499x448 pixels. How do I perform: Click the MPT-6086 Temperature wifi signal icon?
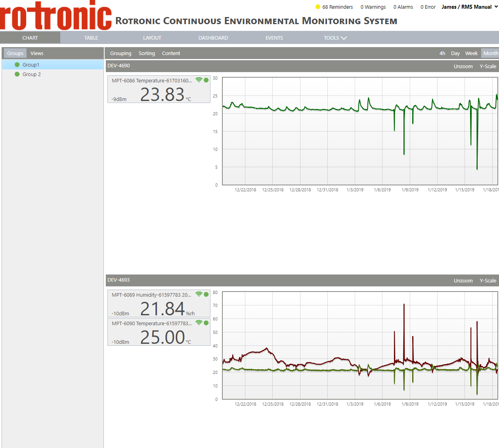(x=199, y=80)
